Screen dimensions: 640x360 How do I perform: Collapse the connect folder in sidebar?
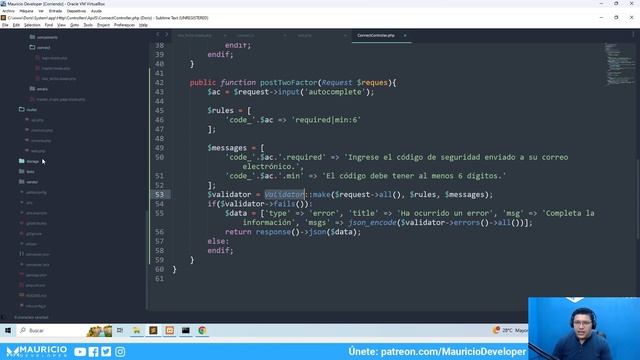tap(40, 47)
